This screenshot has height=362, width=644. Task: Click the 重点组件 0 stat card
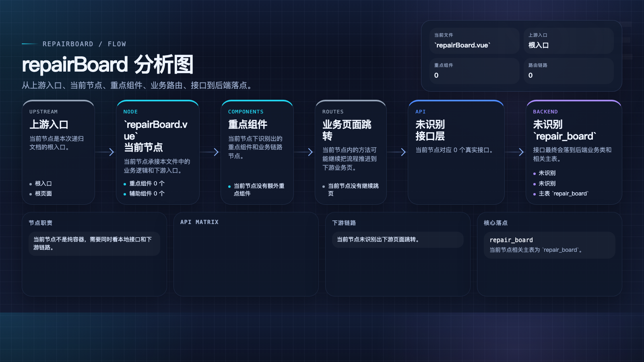coord(474,71)
